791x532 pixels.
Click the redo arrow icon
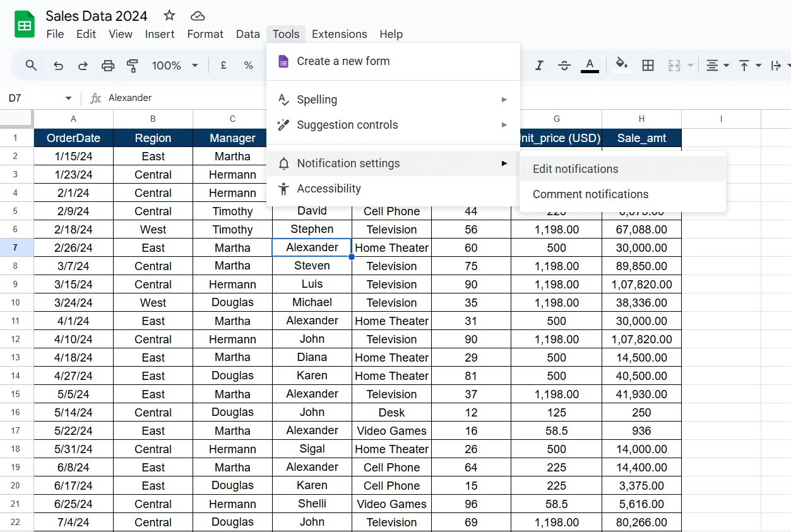pyautogui.click(x=83, y=66)
